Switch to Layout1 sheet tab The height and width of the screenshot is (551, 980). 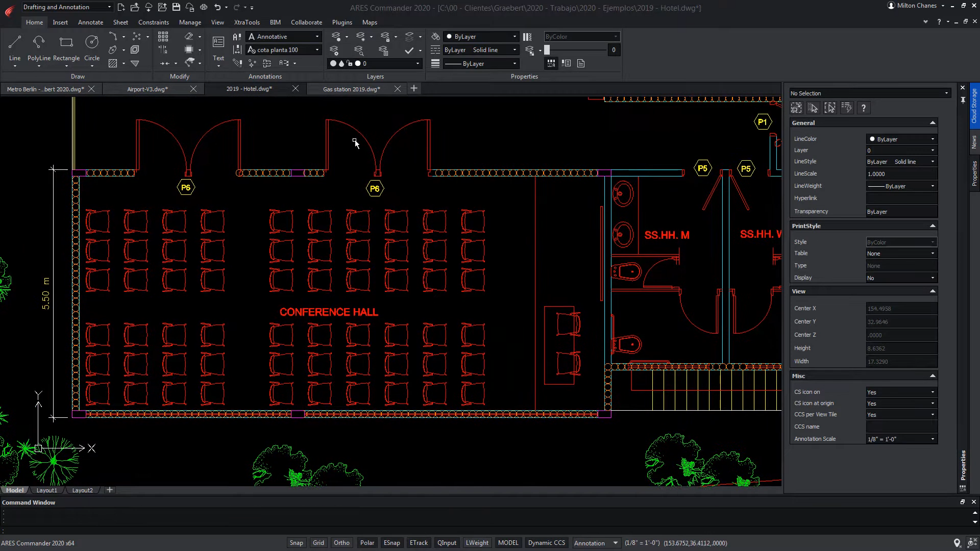(47, 490)
